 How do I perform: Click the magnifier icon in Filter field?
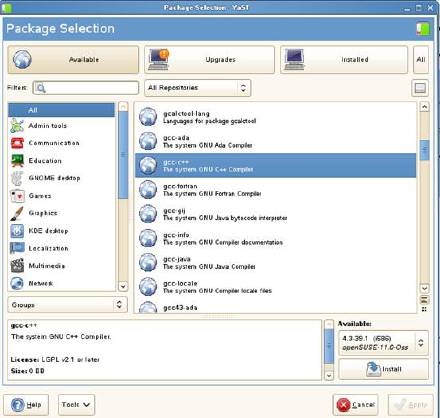[x=41, y=88]
